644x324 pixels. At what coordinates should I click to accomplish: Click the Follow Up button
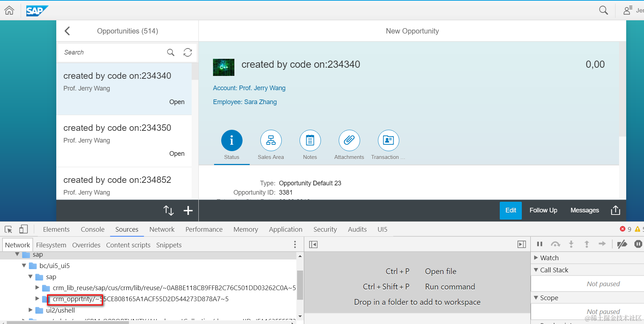click(x=543, y=210)
